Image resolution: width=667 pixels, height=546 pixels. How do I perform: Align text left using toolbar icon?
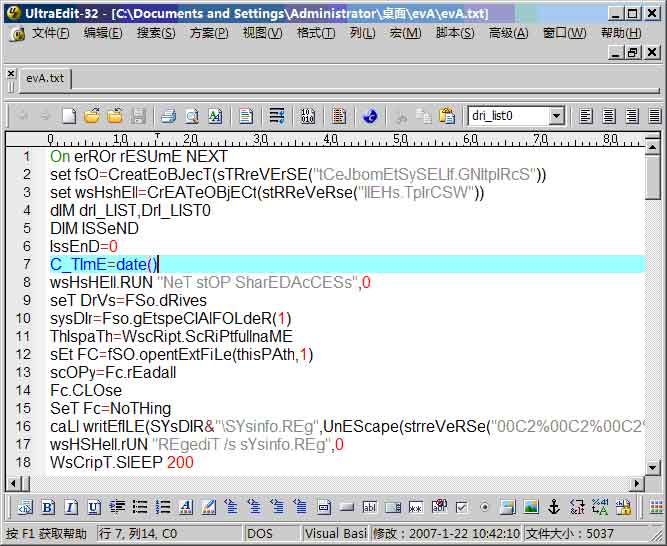586,116
